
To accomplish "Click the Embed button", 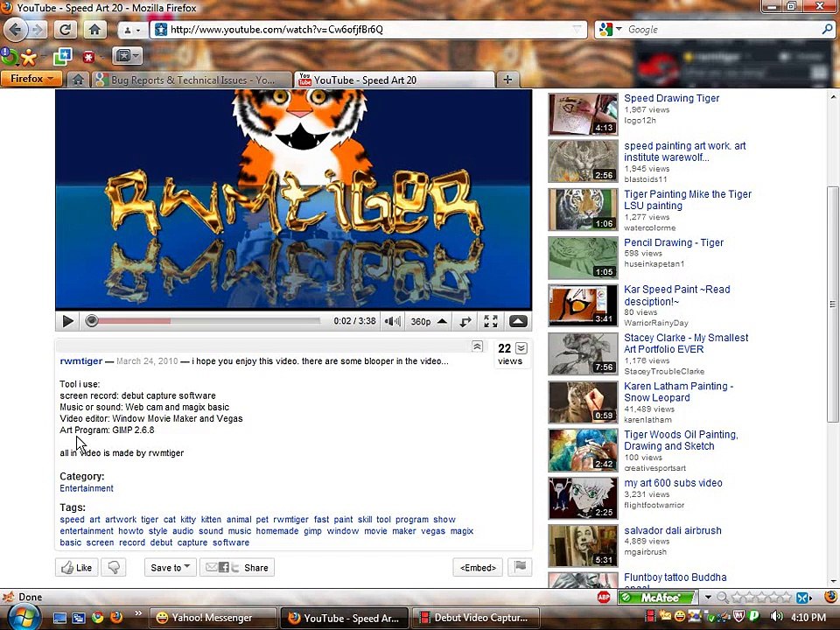I will [478, 567].
